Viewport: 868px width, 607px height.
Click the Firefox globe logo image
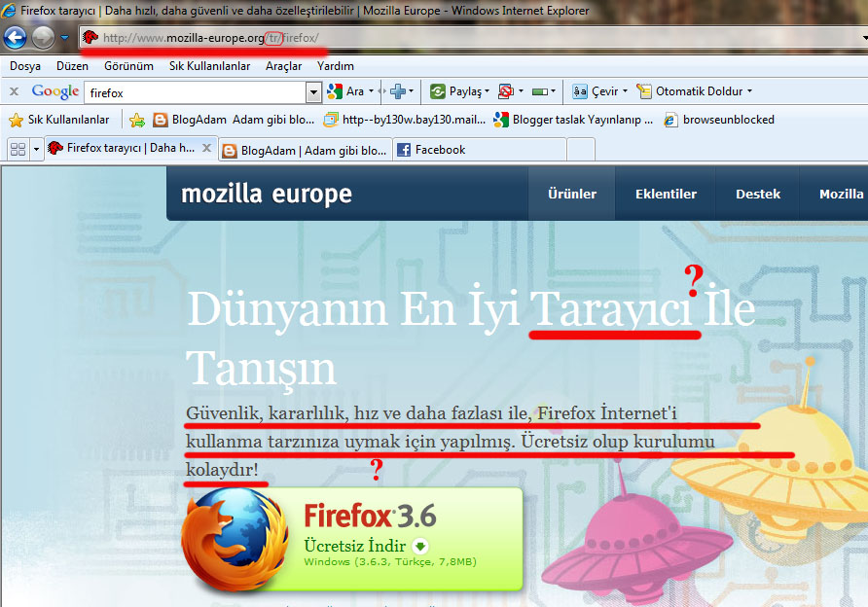click(x=235, y=541)
